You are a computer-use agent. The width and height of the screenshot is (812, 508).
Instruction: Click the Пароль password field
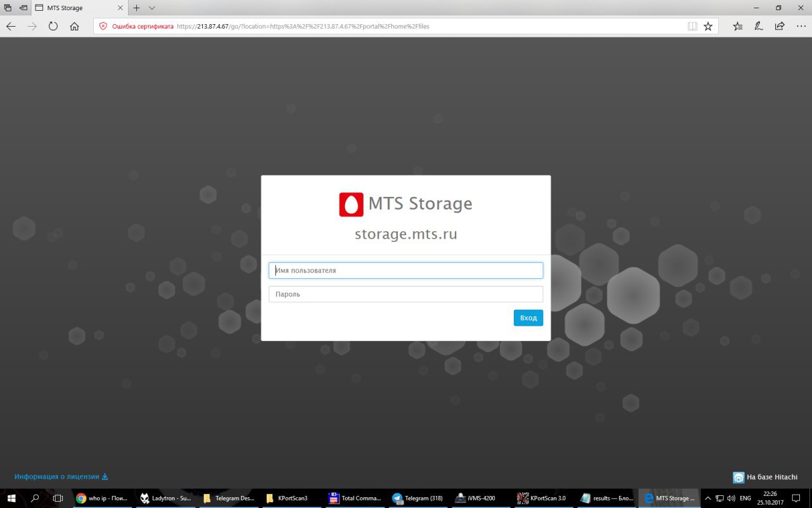[406, 294]
